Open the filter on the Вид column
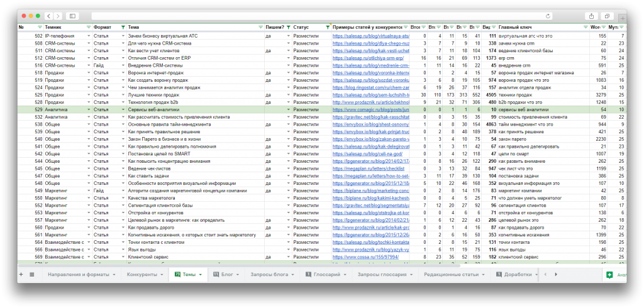644x308 pixels. (x=494, y=27)
